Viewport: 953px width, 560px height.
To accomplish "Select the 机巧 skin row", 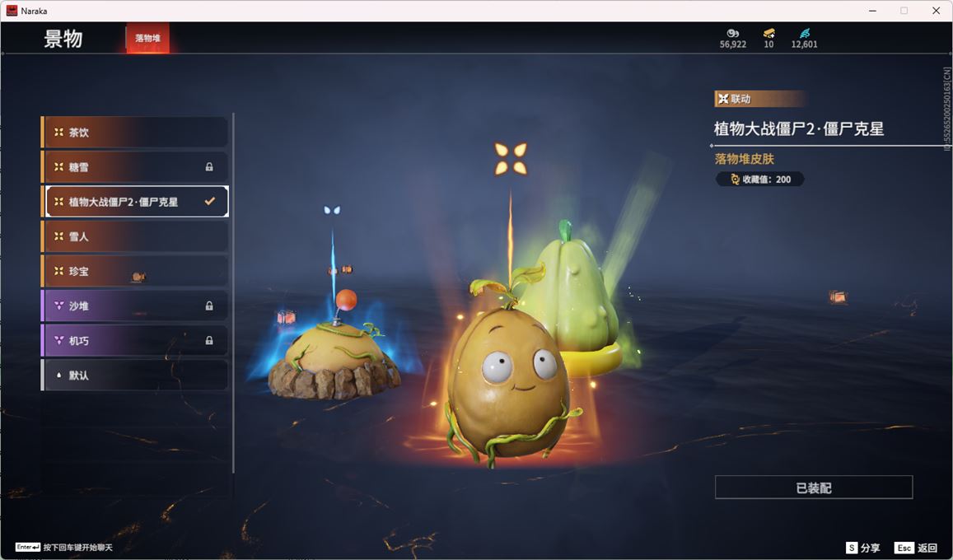I will pos(134,340).
